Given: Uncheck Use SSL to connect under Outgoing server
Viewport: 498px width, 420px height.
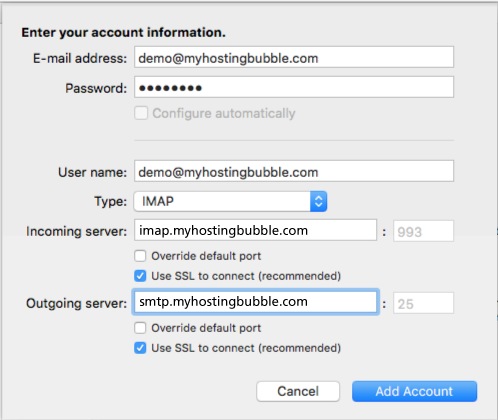Looking at the screenshot, I should tap(140, 348).
